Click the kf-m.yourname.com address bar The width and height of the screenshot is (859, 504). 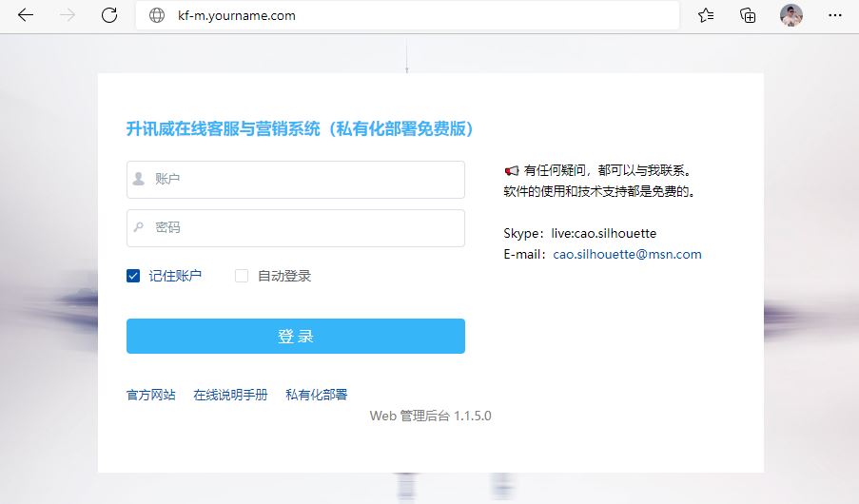coord(407,15)
